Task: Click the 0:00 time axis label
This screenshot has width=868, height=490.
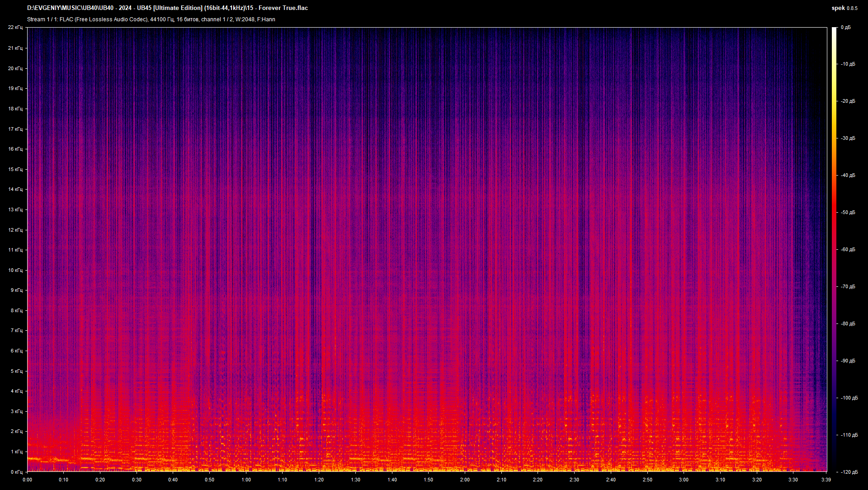Action: pos(27,480)
